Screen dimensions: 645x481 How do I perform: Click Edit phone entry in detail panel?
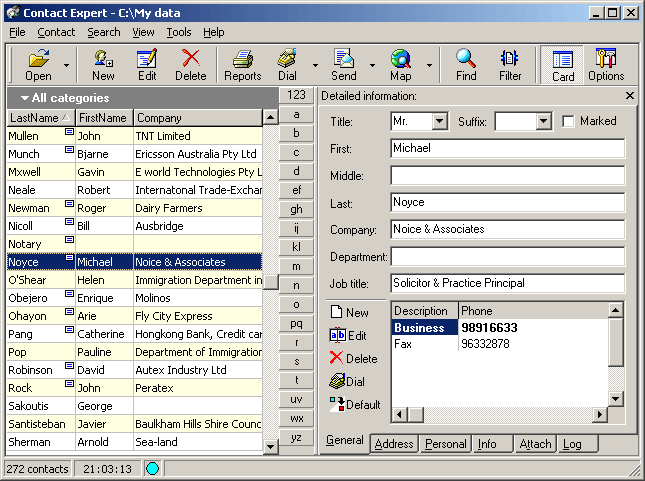click(348, 335)
